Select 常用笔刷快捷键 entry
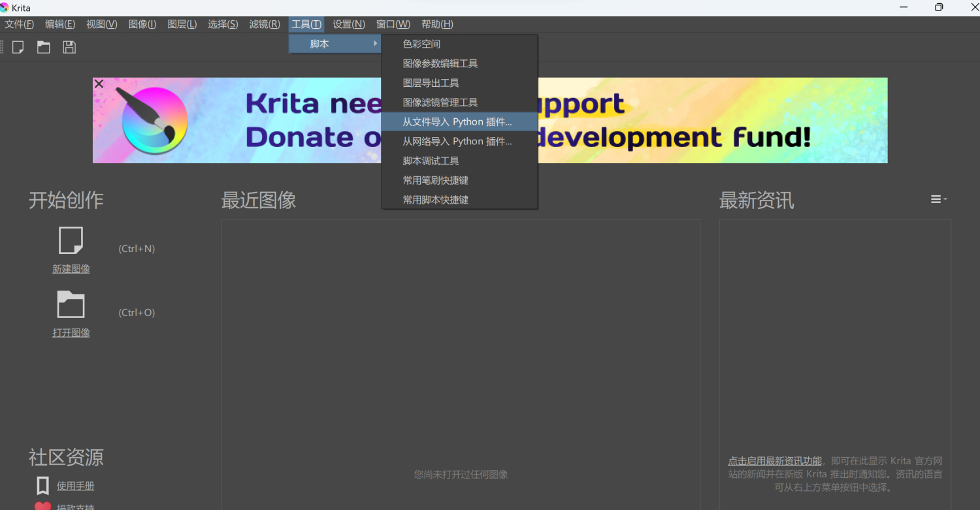Screen dimensions: 980x510 tap(459, 180)
